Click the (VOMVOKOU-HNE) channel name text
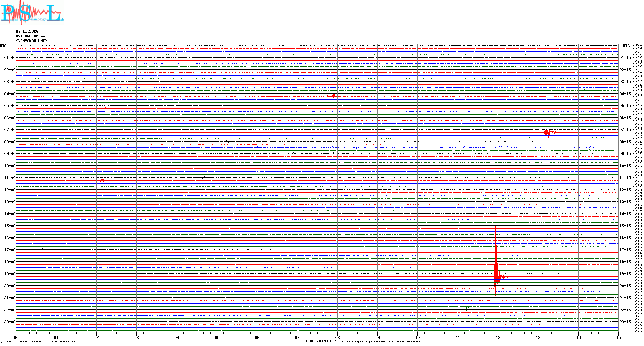The width and height of the screenshot is (644, 346). tap(31, 41)
